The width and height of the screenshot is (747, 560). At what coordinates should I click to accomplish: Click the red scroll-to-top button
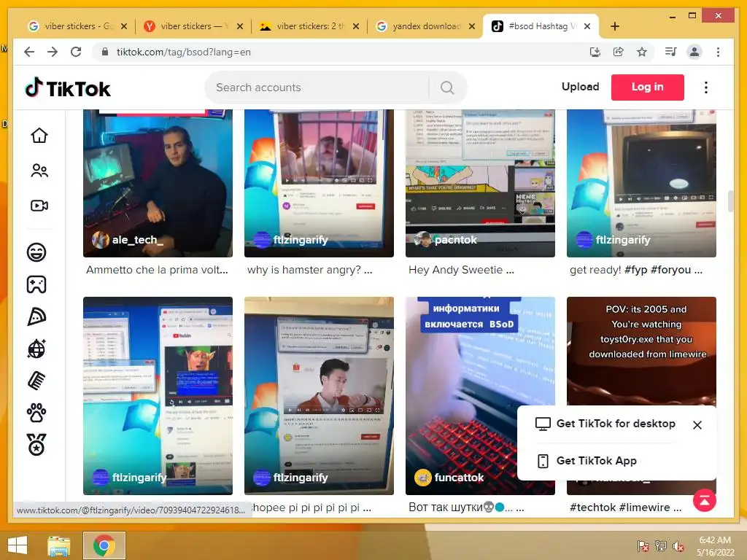(x=705, y=500)
